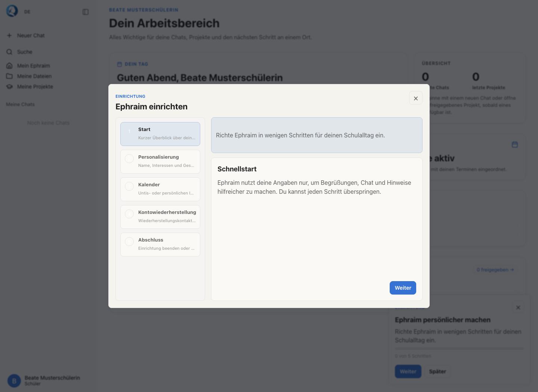Open the 0 freigegeben link

pos(495,270)
